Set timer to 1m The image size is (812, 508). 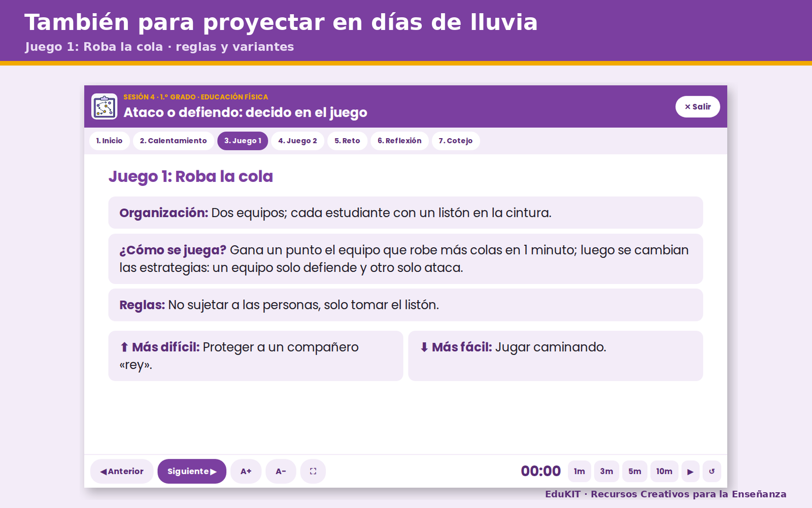580,471
